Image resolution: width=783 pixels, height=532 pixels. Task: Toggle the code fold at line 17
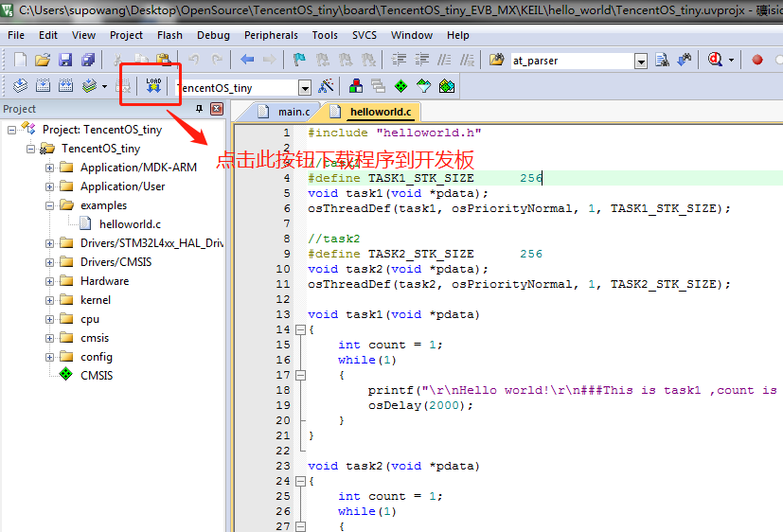point(300,375)
